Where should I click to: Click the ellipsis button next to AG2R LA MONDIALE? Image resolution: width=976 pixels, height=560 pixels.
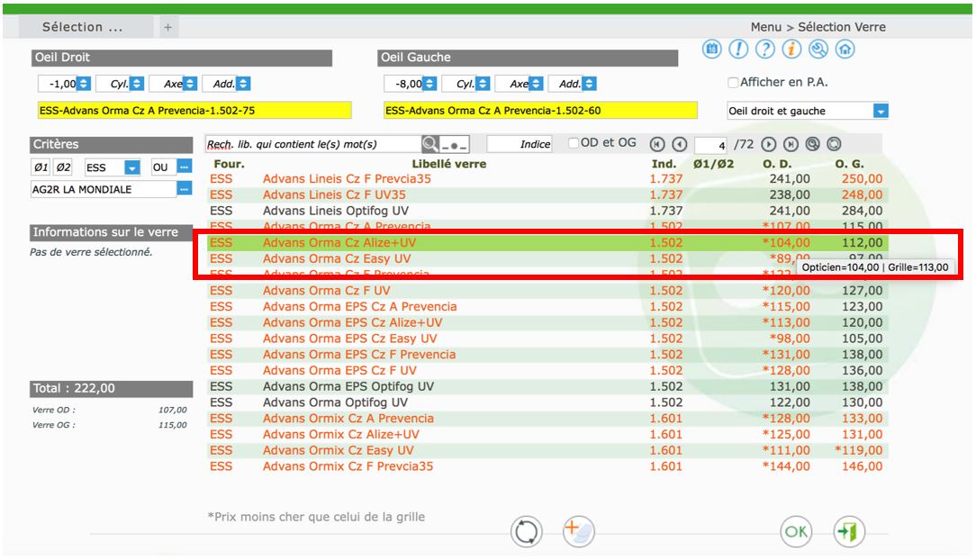(x=185, y=188)
